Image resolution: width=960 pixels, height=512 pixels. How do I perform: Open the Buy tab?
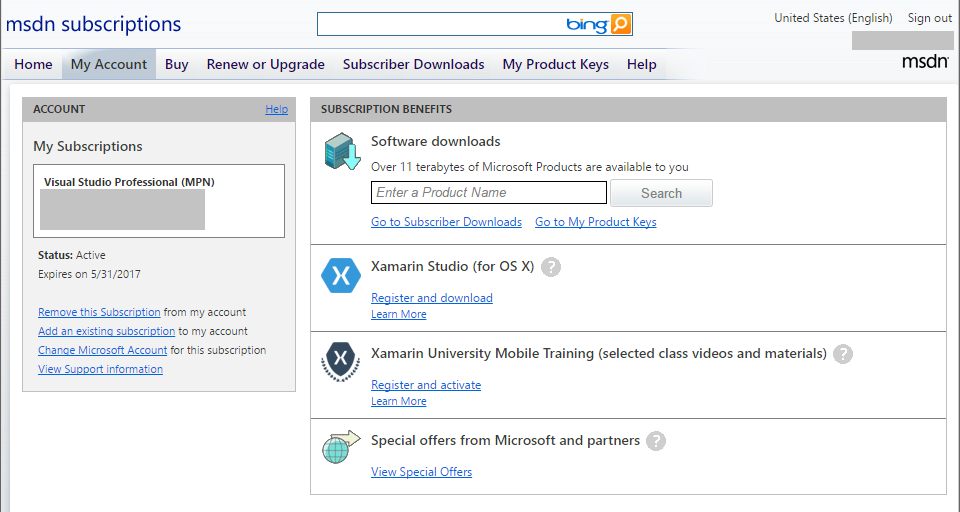click(176, 64)
